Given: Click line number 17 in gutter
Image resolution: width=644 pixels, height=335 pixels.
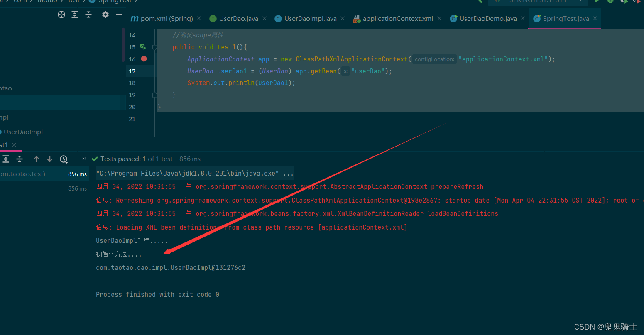Looking at the screenshot, I should (x=132, y=71).
